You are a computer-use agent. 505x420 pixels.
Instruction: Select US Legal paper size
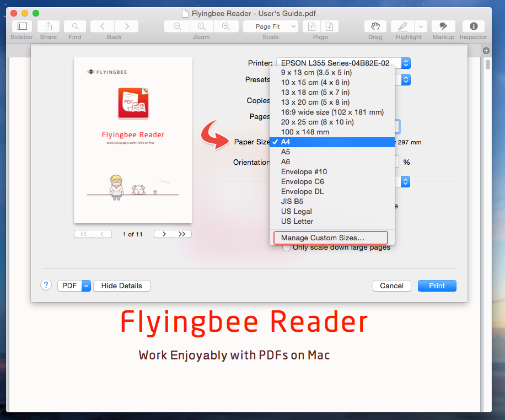[332, 212]
